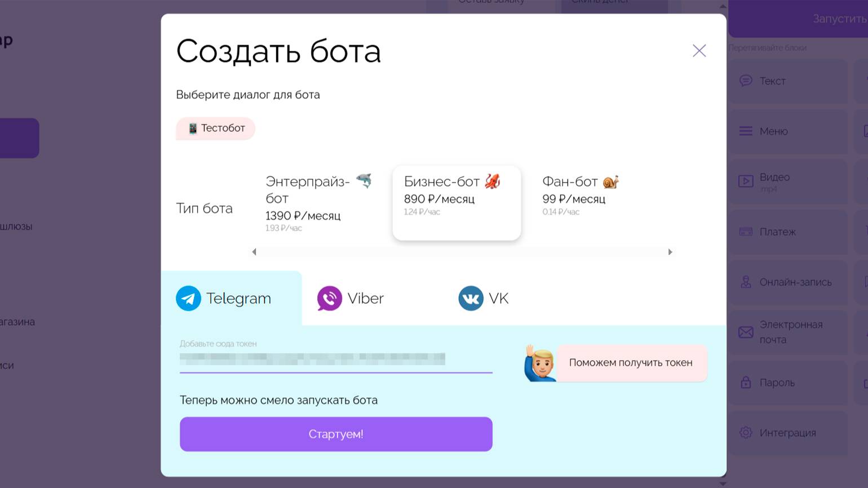Switch to the Telegram tab
This screenshot has height=488, width=868.
click(231, 298)
